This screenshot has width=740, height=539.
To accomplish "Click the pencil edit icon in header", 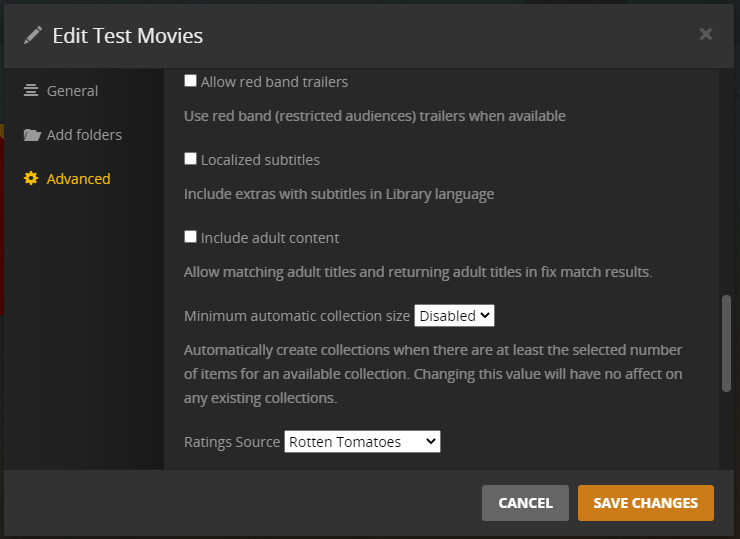I will 33,36.
